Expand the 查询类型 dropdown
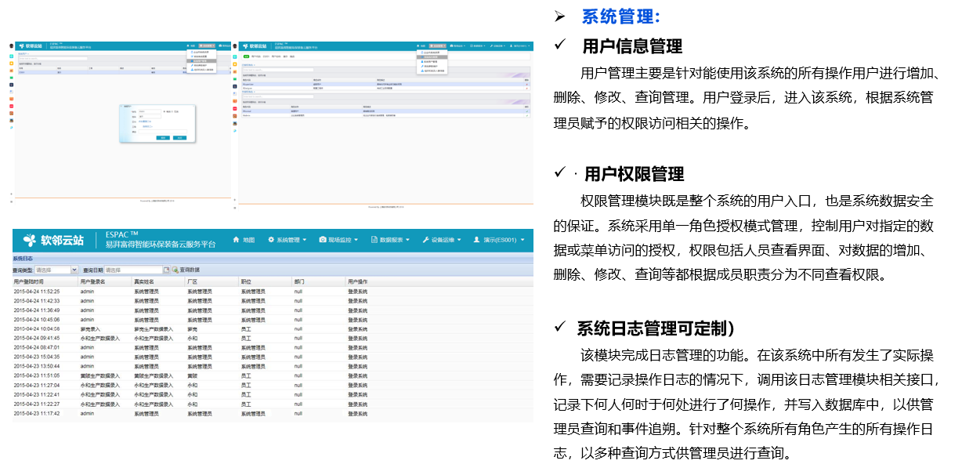 click(73, 270)
